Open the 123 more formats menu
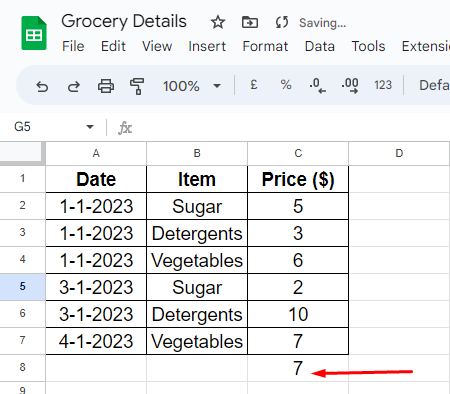The image size is (450, 394). pos(383,85)
